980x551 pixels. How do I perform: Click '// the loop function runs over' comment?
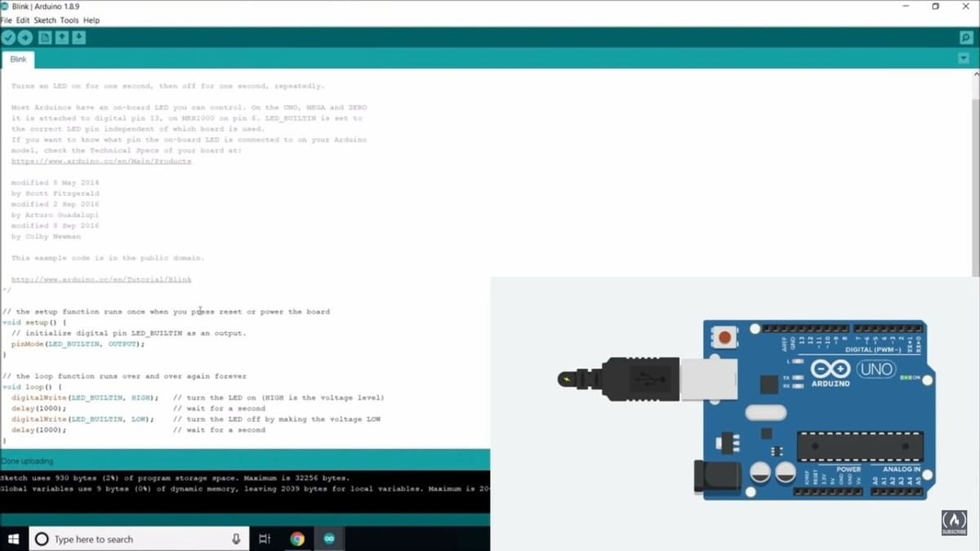124,376
